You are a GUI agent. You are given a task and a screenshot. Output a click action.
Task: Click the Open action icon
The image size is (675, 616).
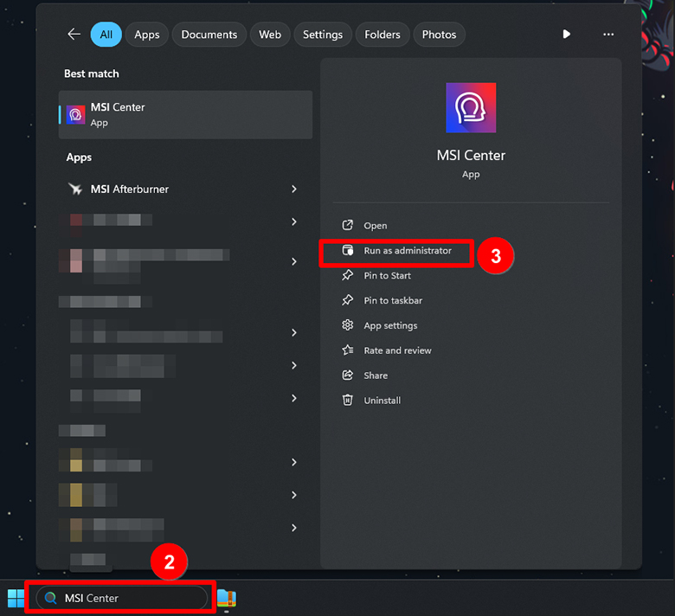[x=347, y=225]
